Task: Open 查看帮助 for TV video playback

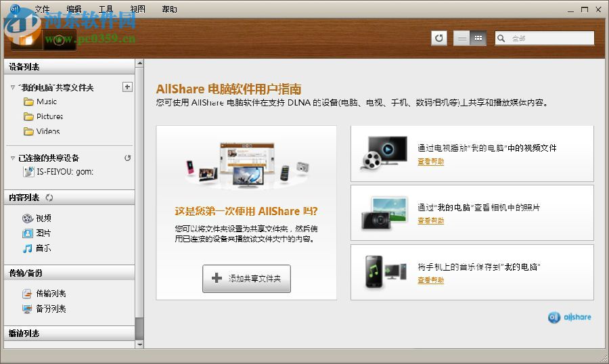Action: 431,161
